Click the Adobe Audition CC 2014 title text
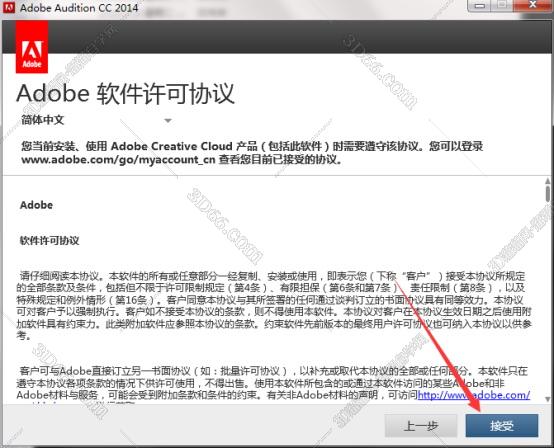The width and height of the screenshot is (554, 448). point(79,8)
